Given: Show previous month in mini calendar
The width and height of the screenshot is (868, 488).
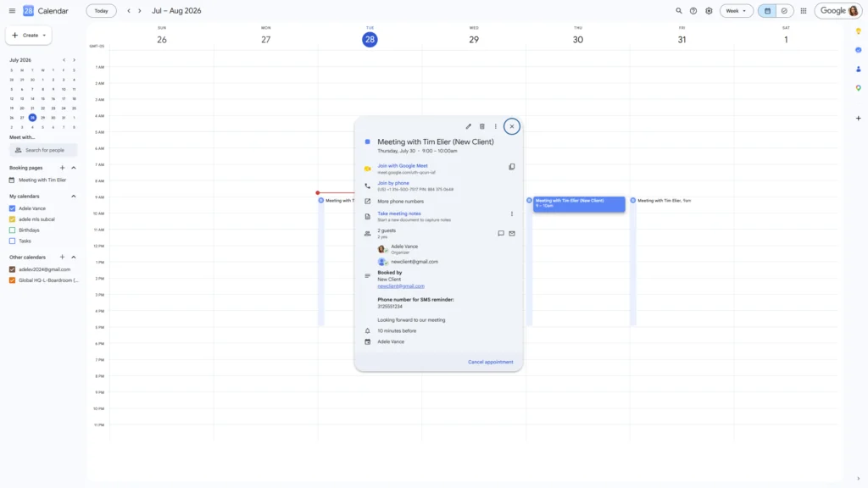Looking at the screenshot, I should (64, 60).
